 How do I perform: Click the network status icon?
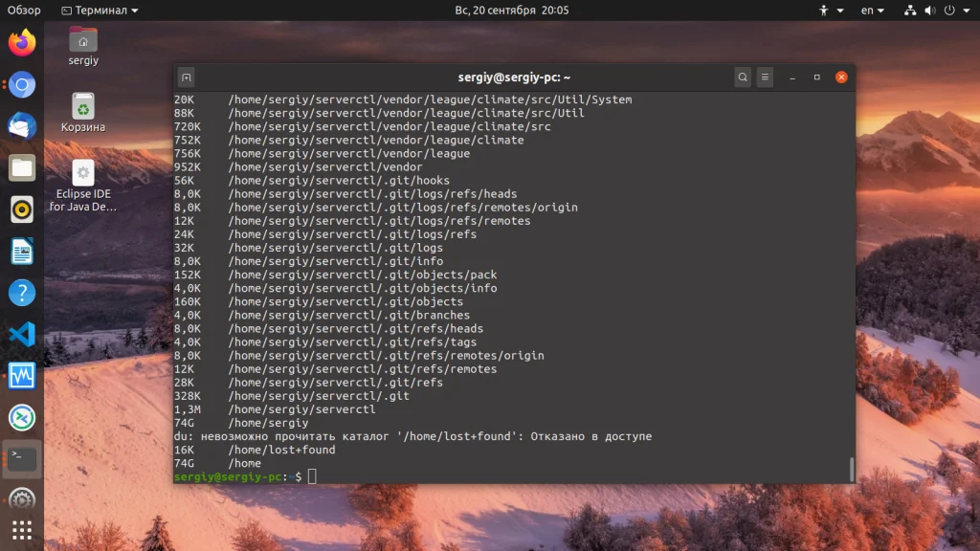click(x=910, y=10)
